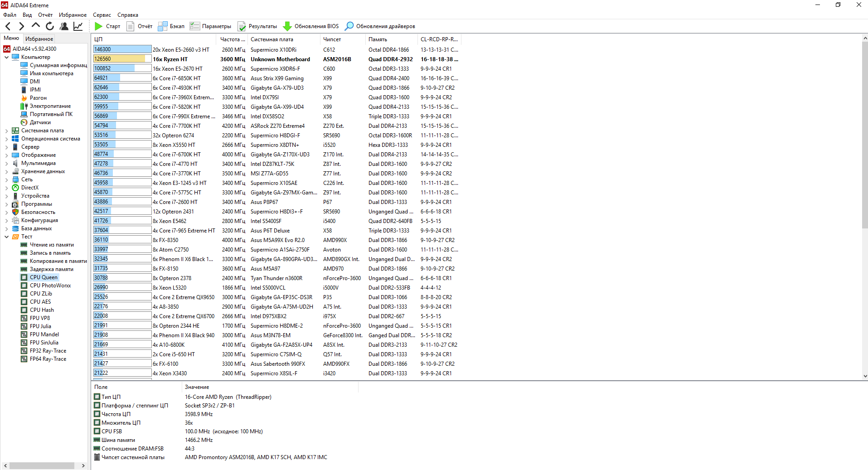This screenshot has width=868, height=470.
Task: Sort by the Частота column header
Action: [x=232, y=39]
